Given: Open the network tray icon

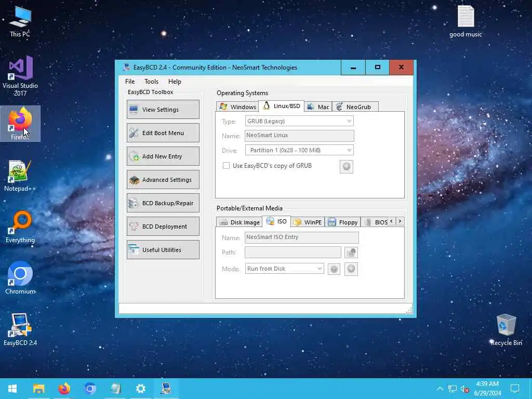Looking at the screenshot, I should click(x=453, y=389).
